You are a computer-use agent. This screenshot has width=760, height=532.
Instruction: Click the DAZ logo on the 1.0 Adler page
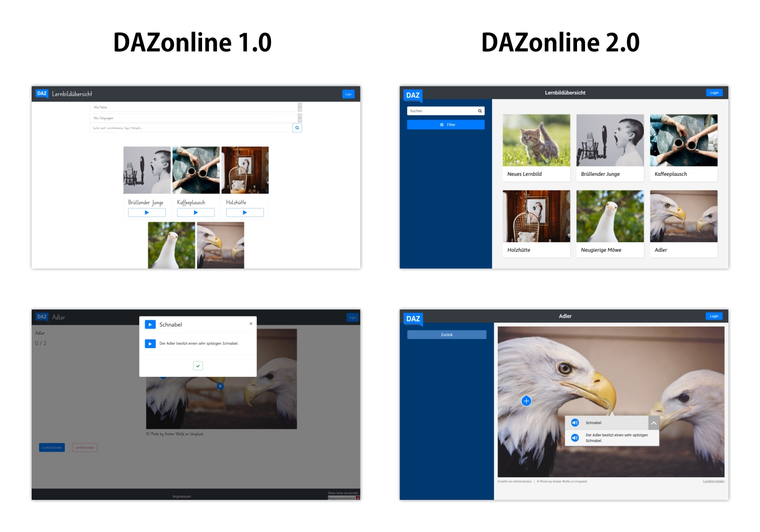pos(42,317)
